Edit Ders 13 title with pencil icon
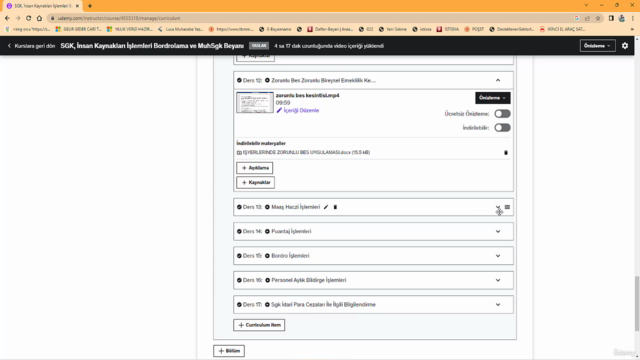 (x=326, y=207)
